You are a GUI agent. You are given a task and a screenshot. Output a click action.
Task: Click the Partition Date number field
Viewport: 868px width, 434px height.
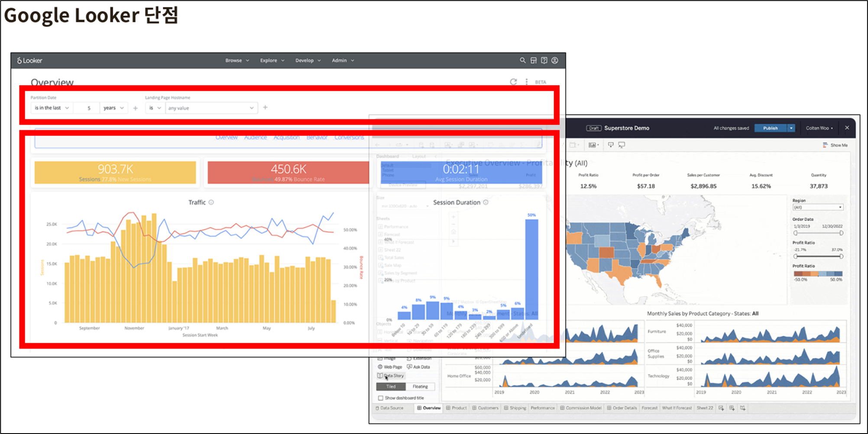pyautogui.click(x=87, y=108)
